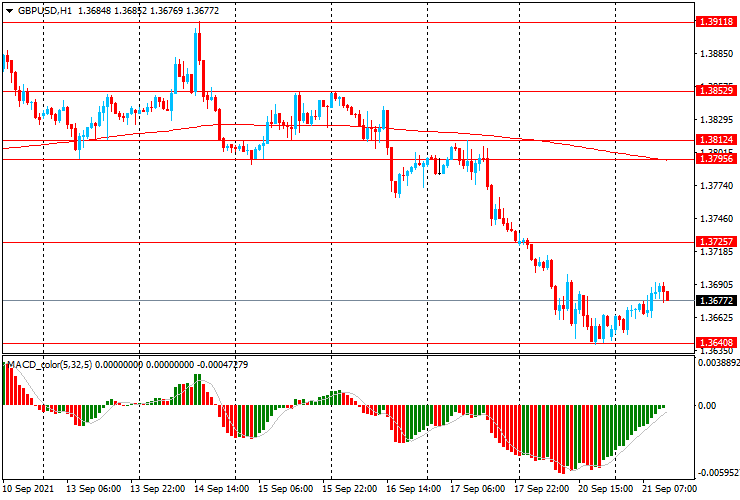
Task: Select the 1.37257 red price level tag
Action: [x=716, y=242]
